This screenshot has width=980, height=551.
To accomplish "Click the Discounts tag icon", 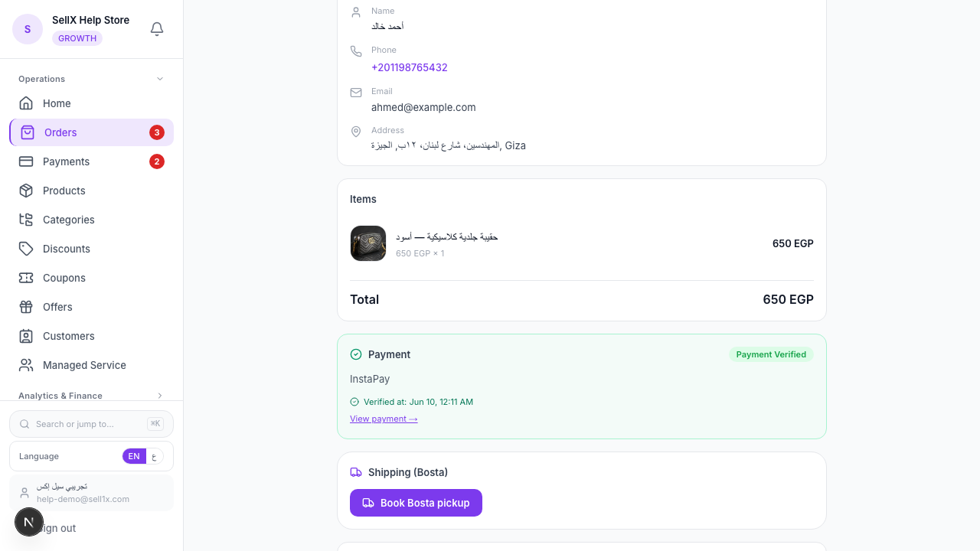I will click(26, 249).
